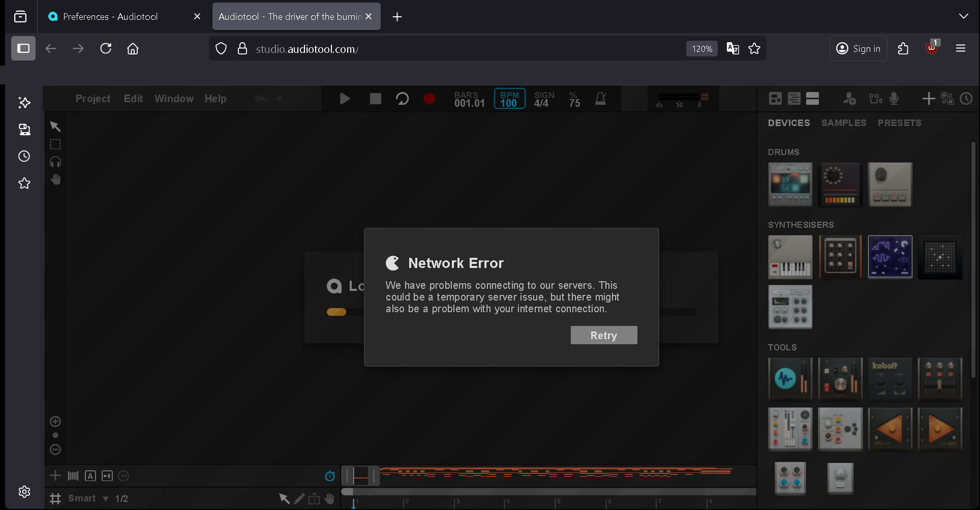Click the 1/2 grid value
The image size is (980, 510).
121,498
